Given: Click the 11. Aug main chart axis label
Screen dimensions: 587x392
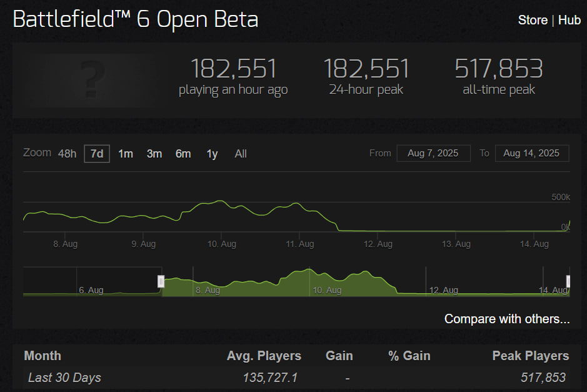Looking at the screenshot, I should [x=300, y=244].
